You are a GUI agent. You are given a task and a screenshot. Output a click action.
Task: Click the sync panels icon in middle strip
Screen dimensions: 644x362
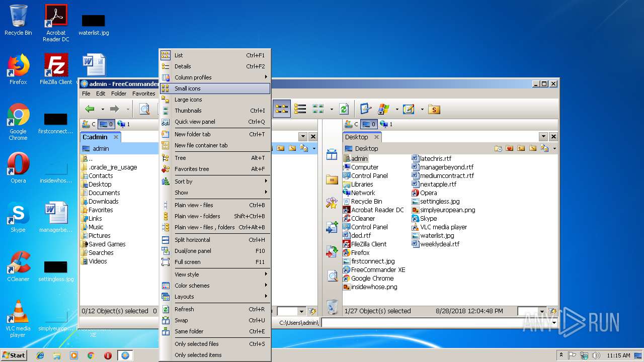coord(332,155)
